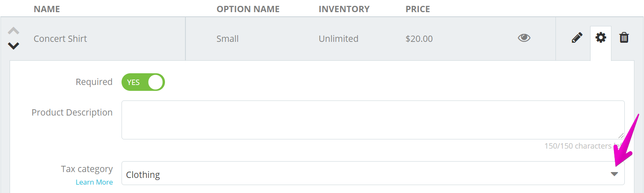Screen dimensions: 644x193
Task: Click the PRICE column header
Action: coord(418,9)
